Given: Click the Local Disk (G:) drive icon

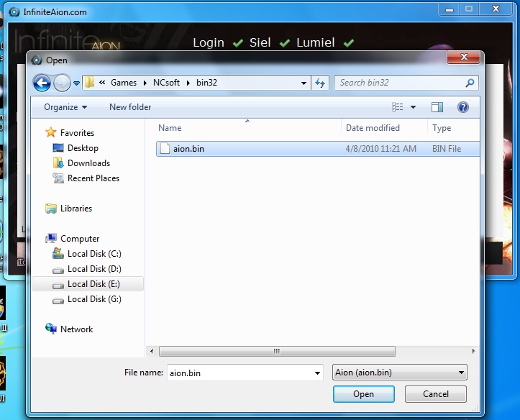Looking at the screenshot, I should 58,301.
